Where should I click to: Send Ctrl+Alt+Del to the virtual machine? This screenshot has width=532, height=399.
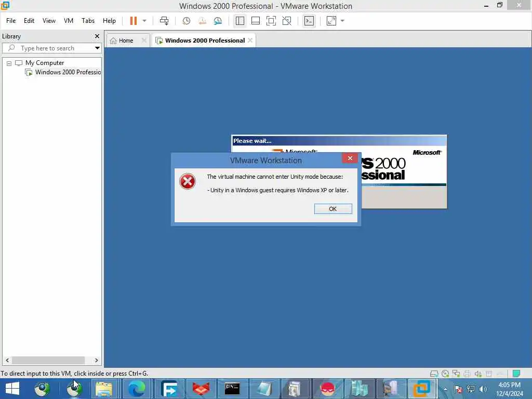pos(164,21)
